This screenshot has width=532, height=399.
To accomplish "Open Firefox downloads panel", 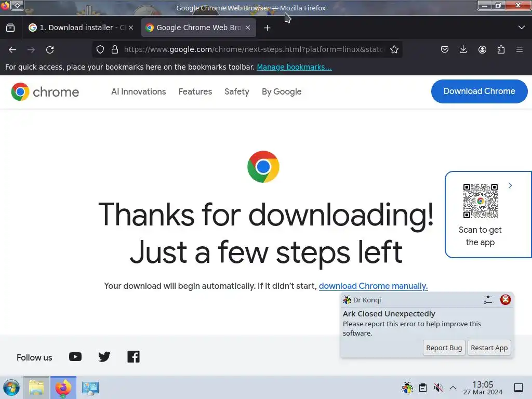I will click(x=463, y=49).
